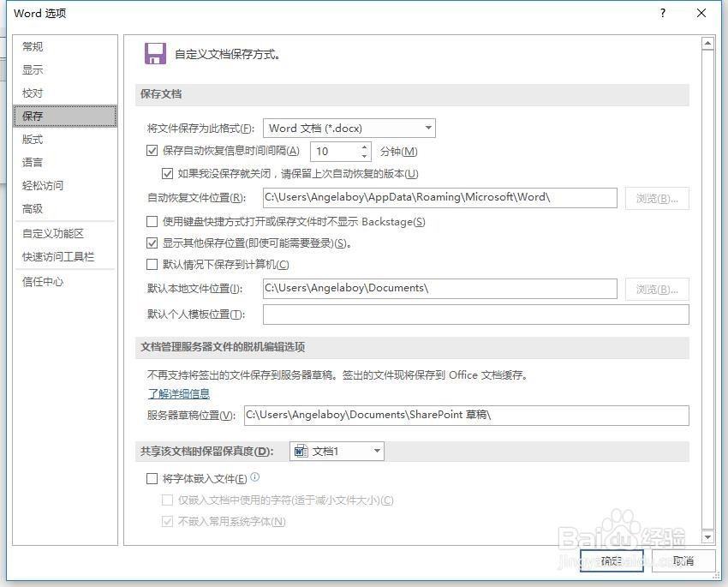
Task: Enable 默认情况下保存到计算机 checkbox
Action: tap(152, 264)
